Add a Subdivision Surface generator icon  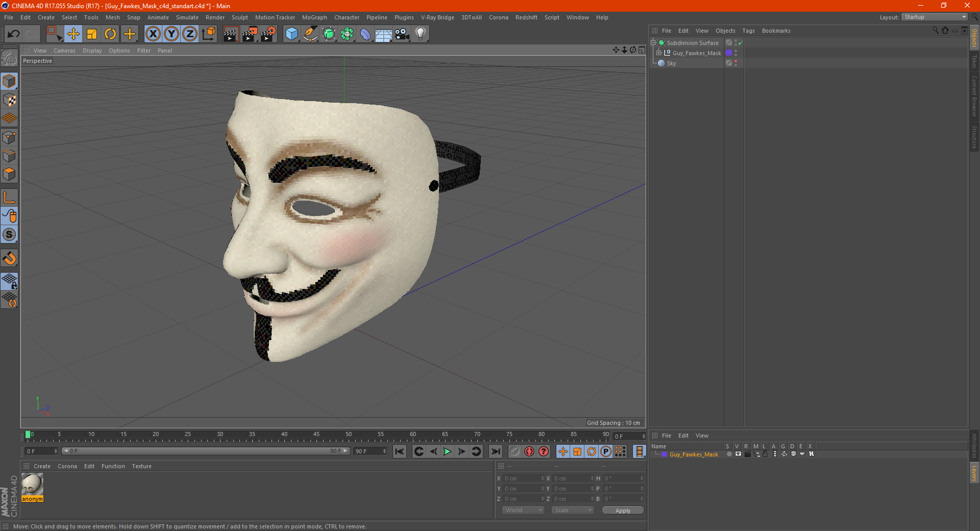[x=329, y=34]
